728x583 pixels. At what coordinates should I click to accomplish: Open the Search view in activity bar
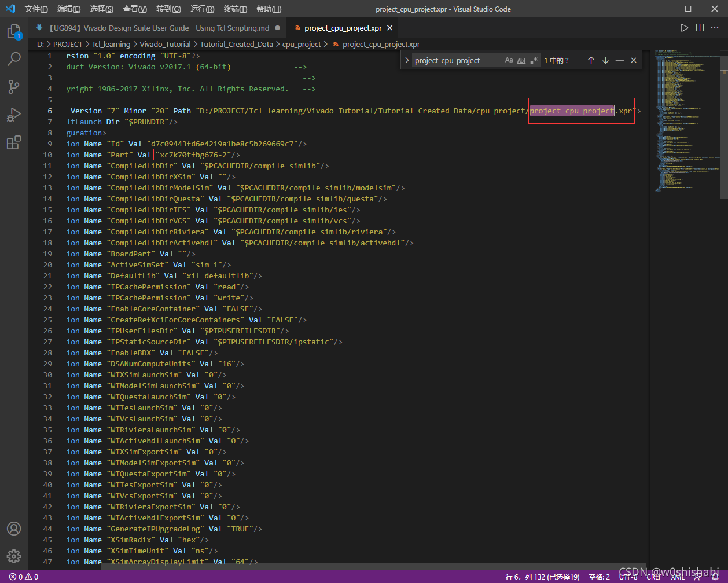[14, 59]
